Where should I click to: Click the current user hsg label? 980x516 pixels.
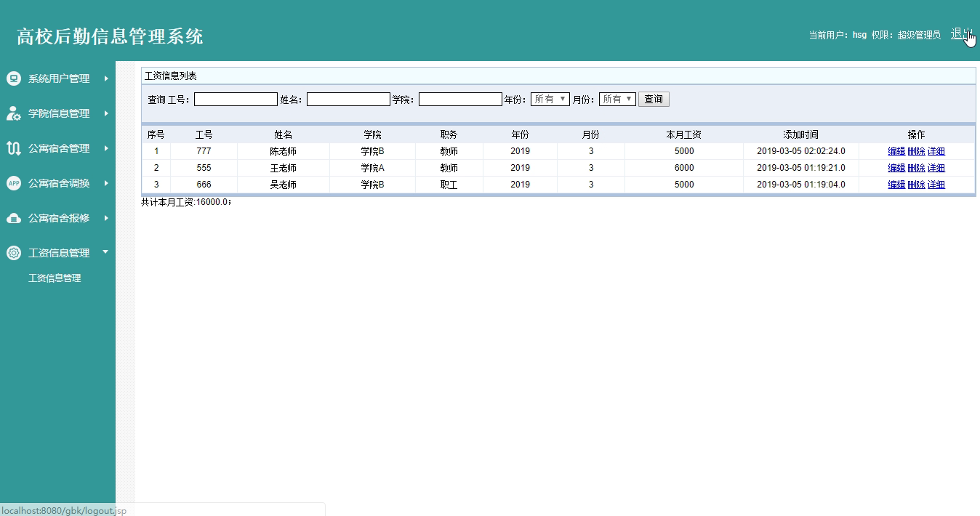(x=859, y=35)
